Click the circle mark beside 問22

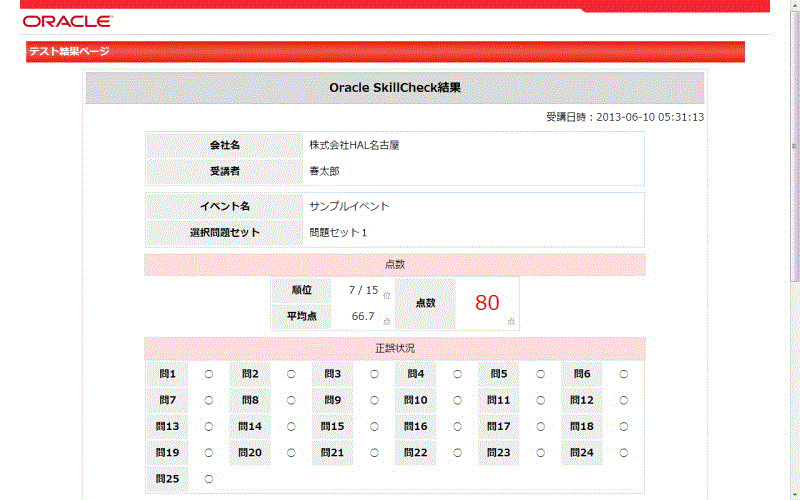458,453
